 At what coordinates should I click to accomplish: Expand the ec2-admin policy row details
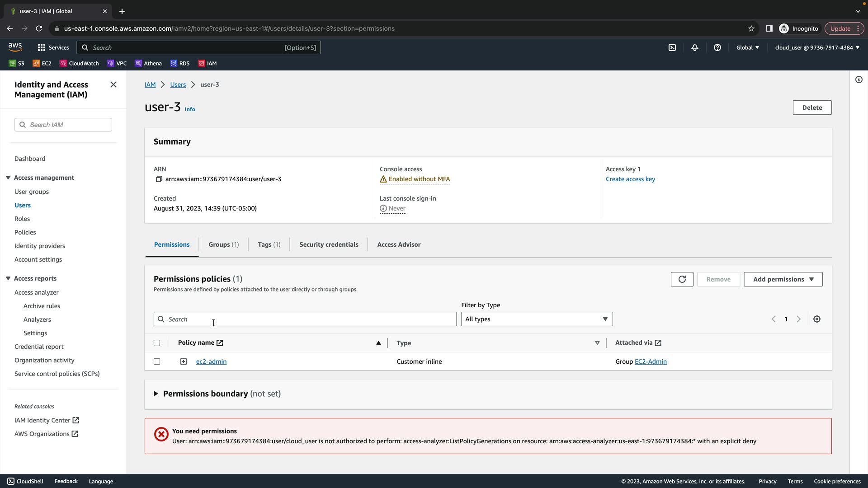(x=184, y=361)
